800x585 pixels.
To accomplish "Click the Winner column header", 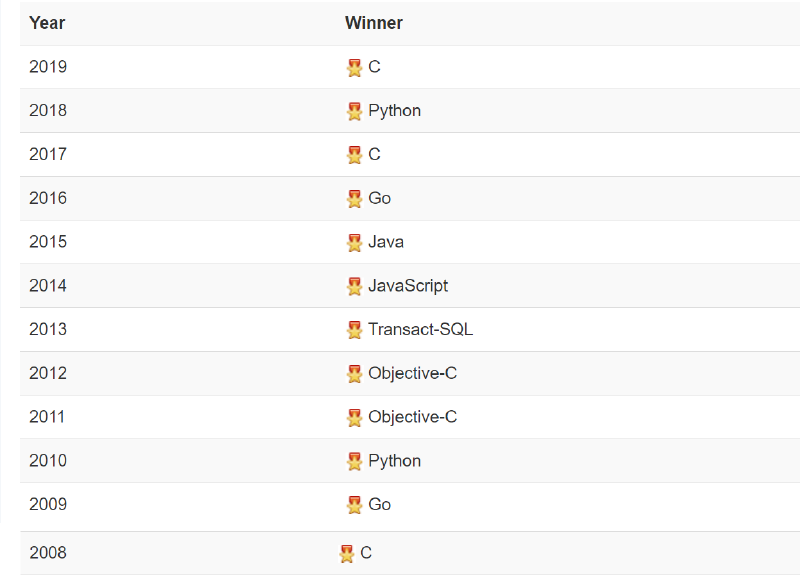I will (374, 23).
